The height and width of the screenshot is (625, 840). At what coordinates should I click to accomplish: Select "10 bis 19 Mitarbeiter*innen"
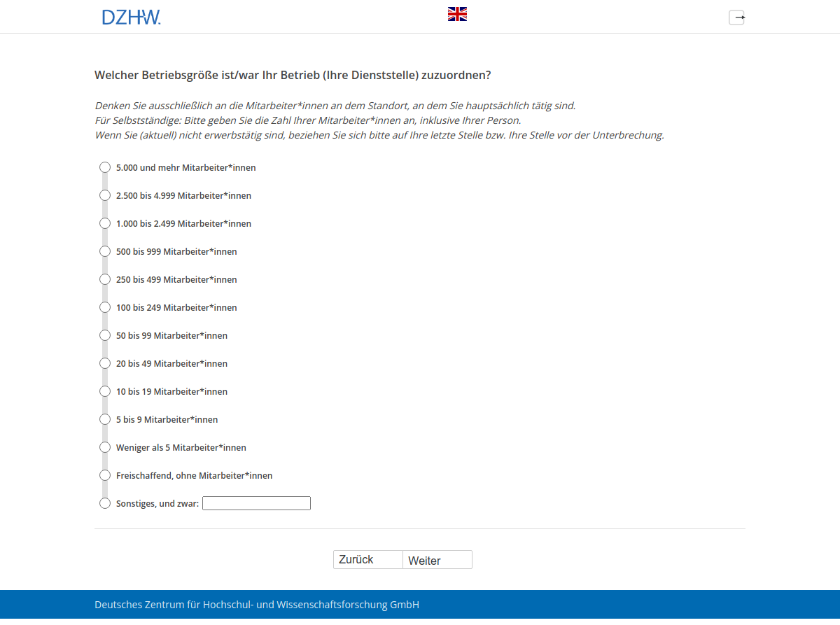(x=105, y=391)
